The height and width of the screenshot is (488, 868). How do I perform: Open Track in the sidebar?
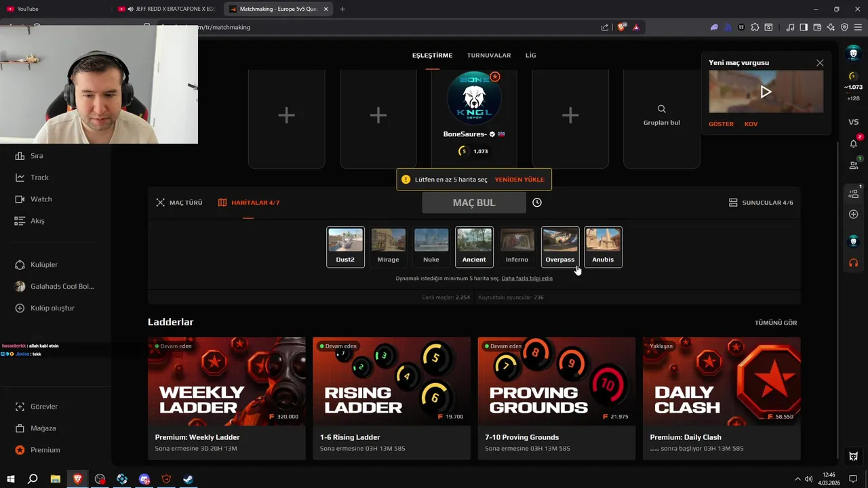31,178
